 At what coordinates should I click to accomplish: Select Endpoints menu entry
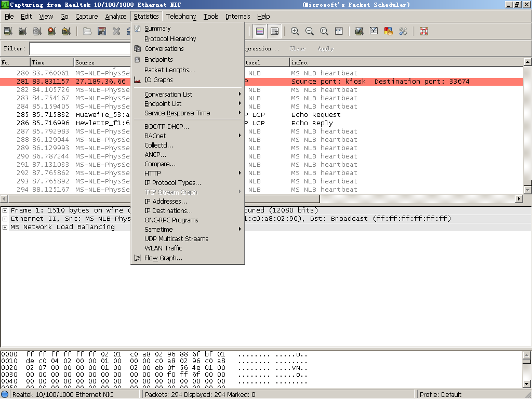(188, 59)
